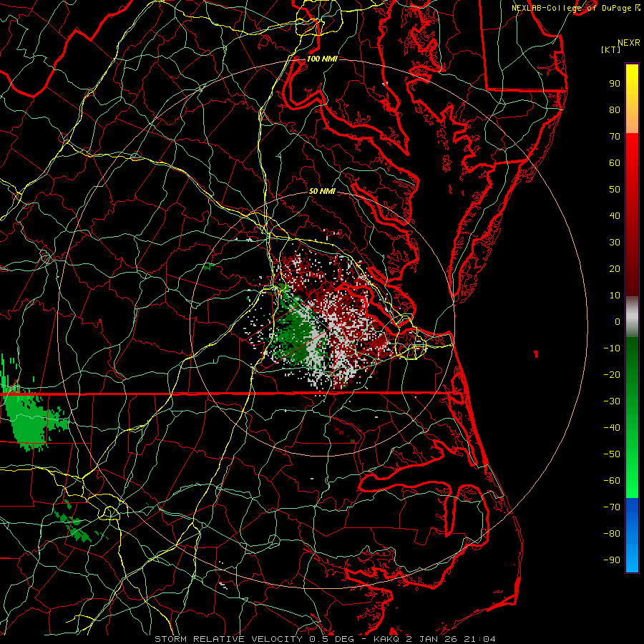Click the small red echo over the ocean
The image size is (644, 644).
point(536,354)
